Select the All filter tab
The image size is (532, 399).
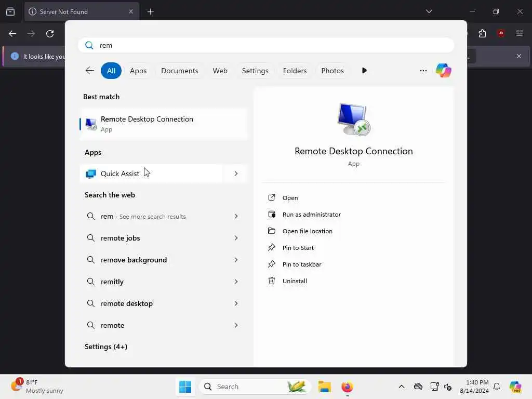point(111,71)
